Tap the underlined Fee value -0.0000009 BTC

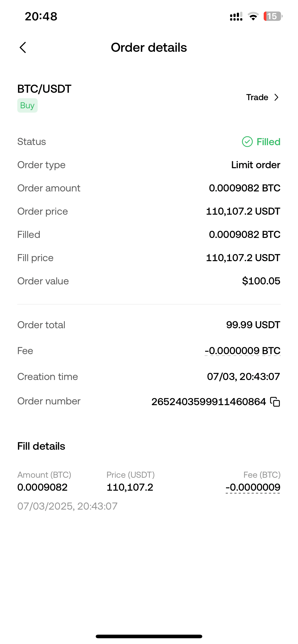click(x=242, y=351)
